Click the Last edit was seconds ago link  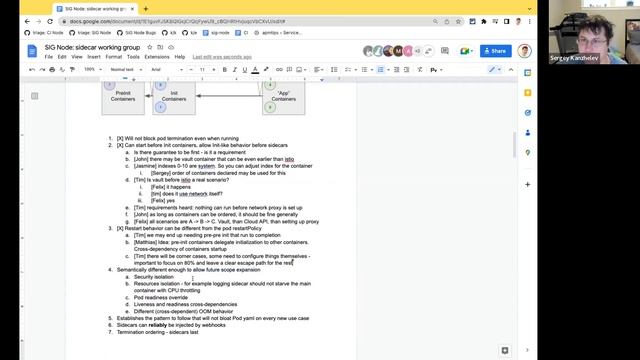point(222,57)
